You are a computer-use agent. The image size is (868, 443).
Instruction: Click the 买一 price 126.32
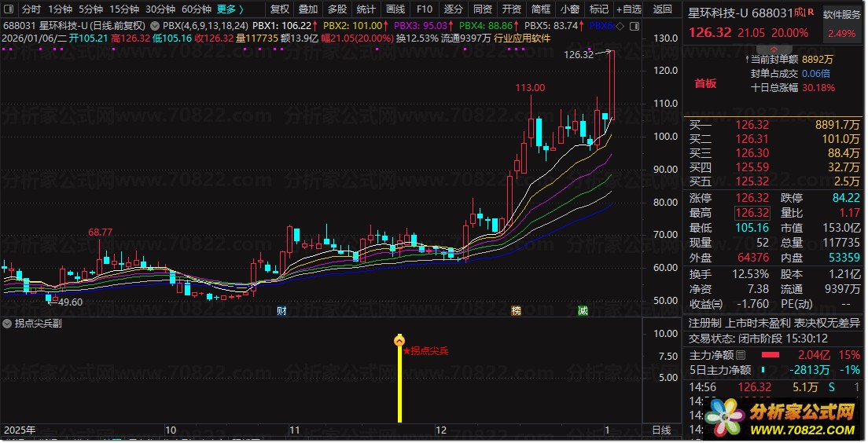752,125
